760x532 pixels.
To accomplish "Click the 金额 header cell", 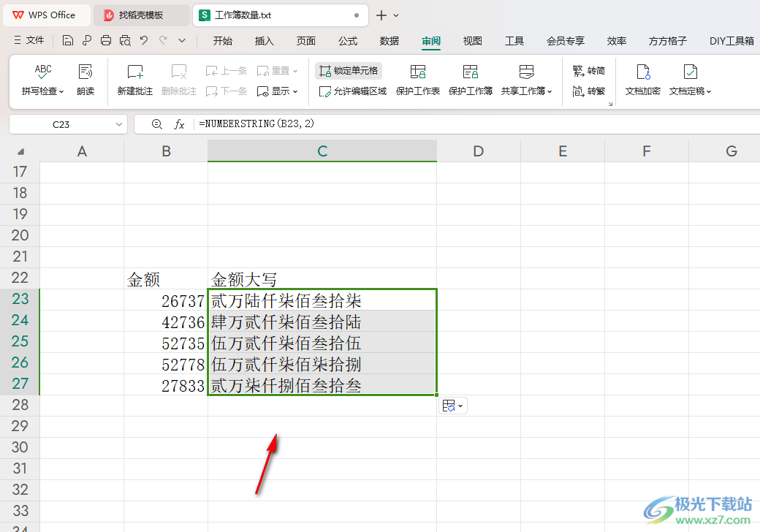I will click(x=166, y=279).
